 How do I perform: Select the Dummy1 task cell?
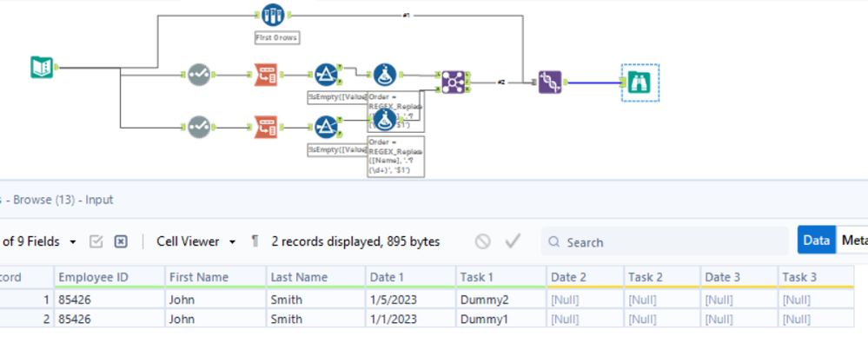501,320
